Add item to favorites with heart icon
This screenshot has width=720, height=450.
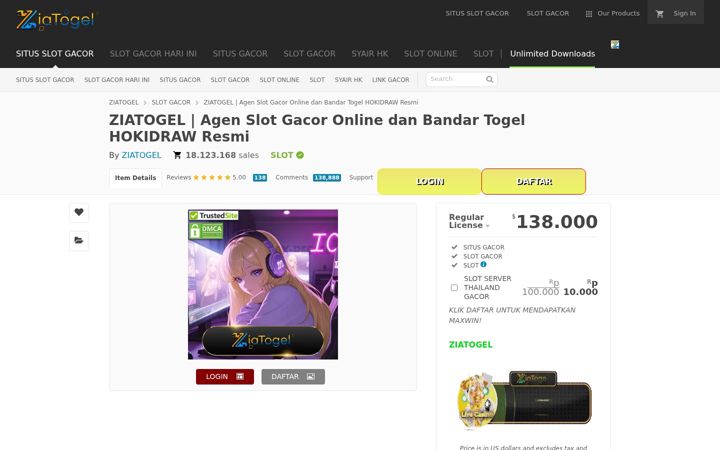(x=79, y=212)
